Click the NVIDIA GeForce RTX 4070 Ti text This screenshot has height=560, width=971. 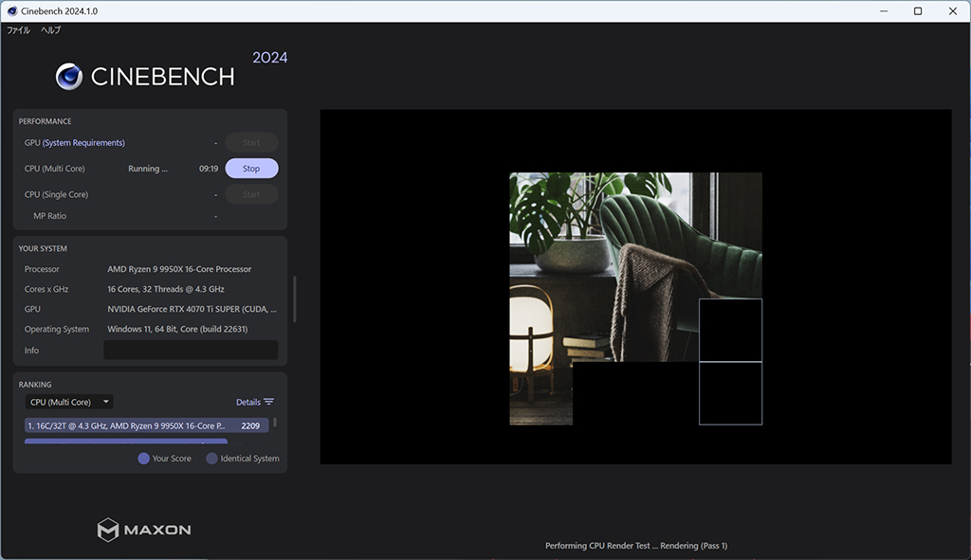(x=192, y=309)
